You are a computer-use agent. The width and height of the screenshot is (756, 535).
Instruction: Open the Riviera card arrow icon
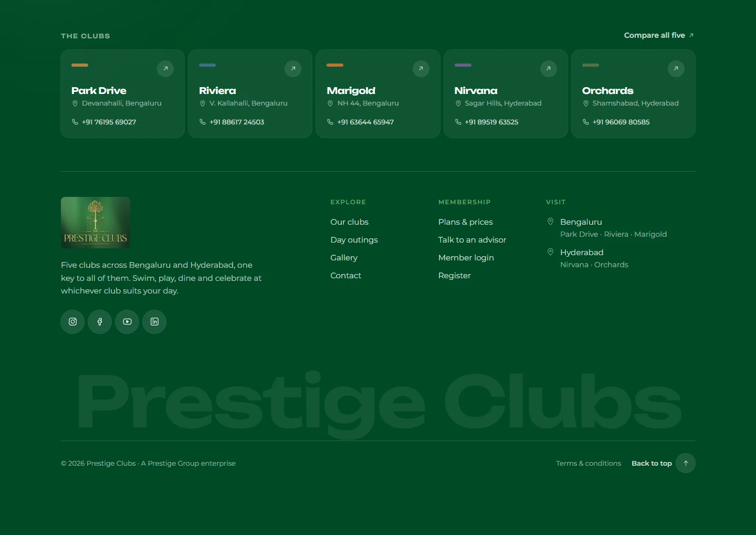(293, 69)
